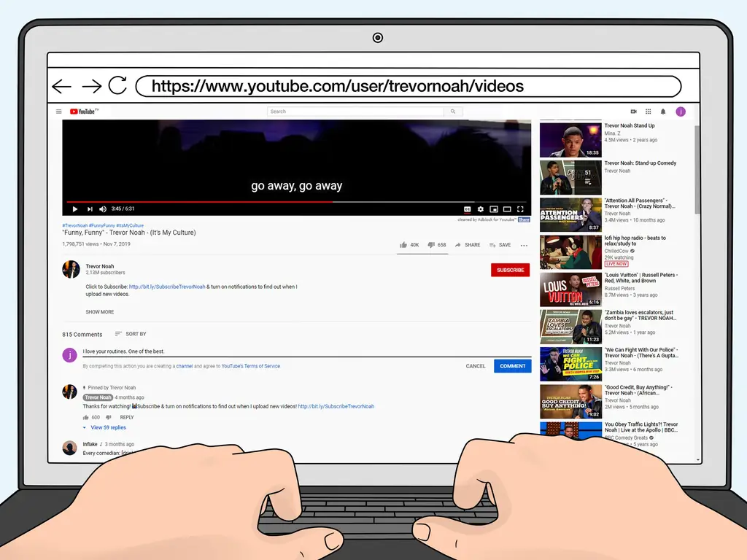The height and width of the screenshot is (560, 747).
Task: Open the Louis Vuitton Russell Peters thumbnail
Action: coord(570,289)
